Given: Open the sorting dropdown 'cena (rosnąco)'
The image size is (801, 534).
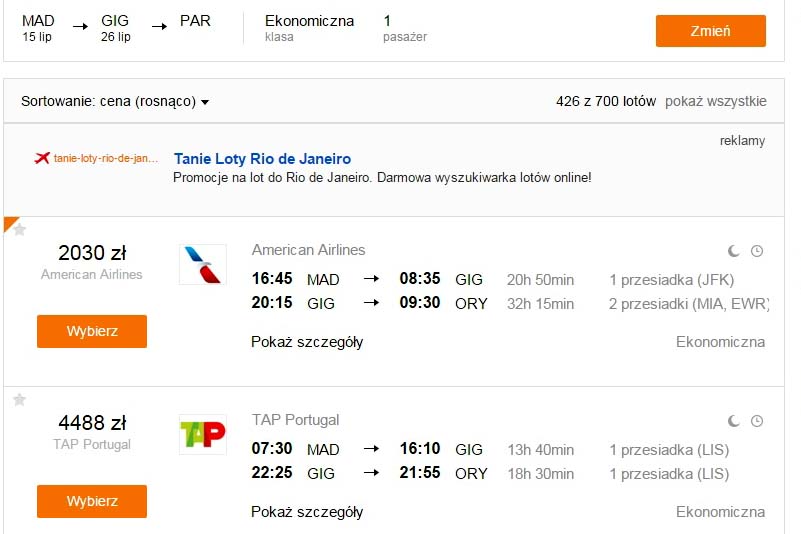Looking at the screenshot, I should point(154,101).
